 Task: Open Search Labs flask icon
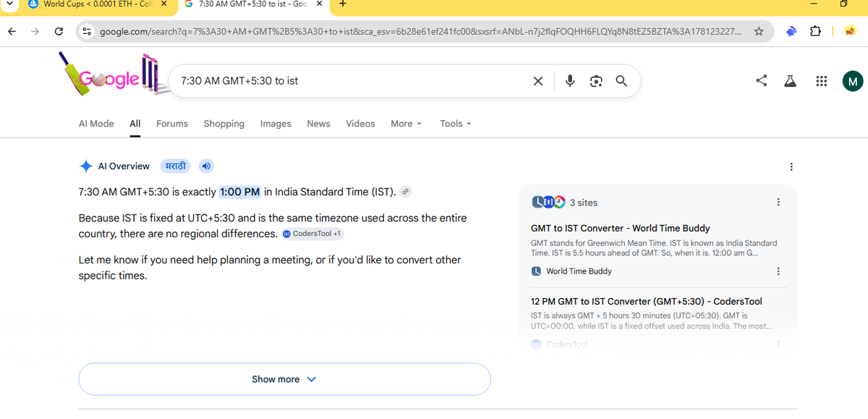click(x=791, y=81)
